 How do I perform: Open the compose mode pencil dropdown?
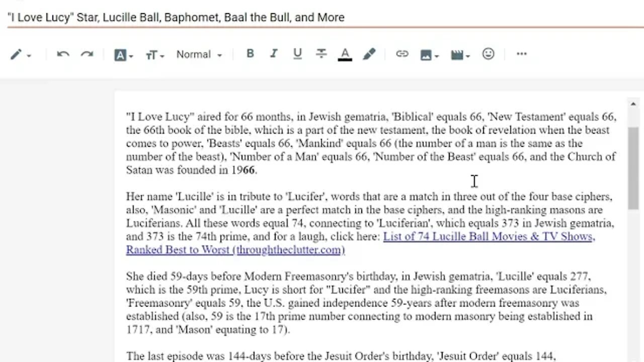tap(21, 54)
